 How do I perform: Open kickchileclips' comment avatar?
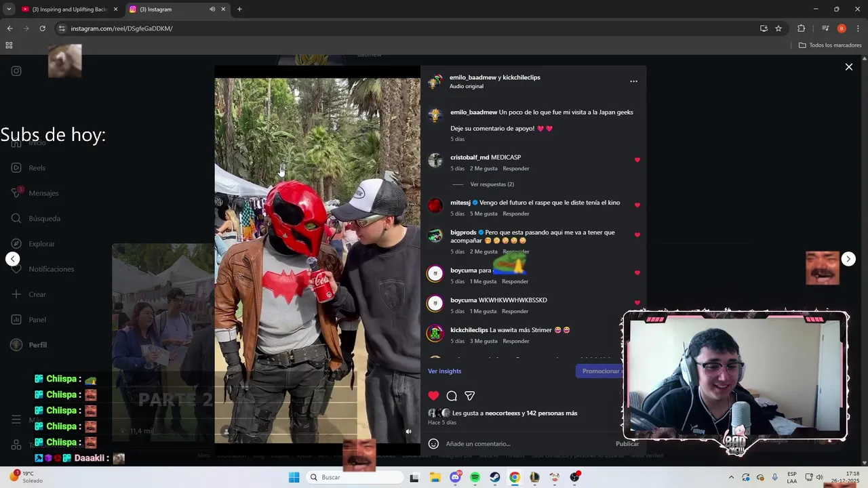pos(435,333)
